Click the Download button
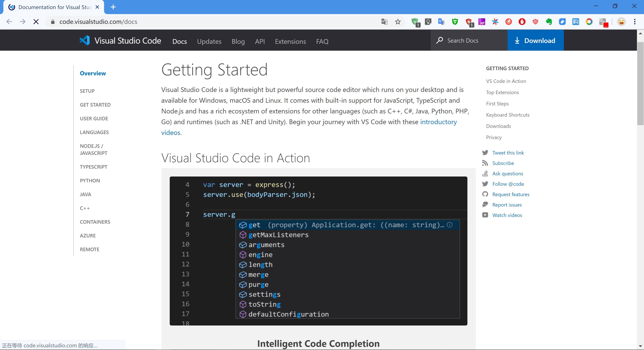This screenshot has width=644, height=350. pos(535,40)
